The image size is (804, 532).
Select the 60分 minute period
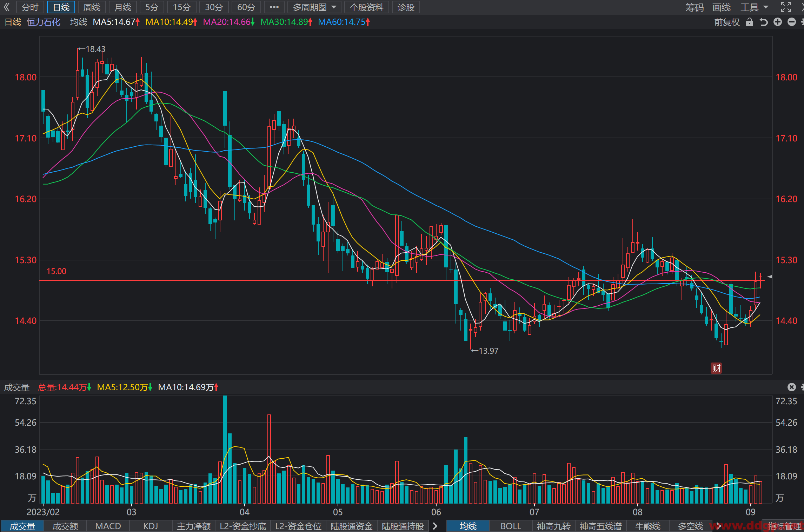coord(246,7)
